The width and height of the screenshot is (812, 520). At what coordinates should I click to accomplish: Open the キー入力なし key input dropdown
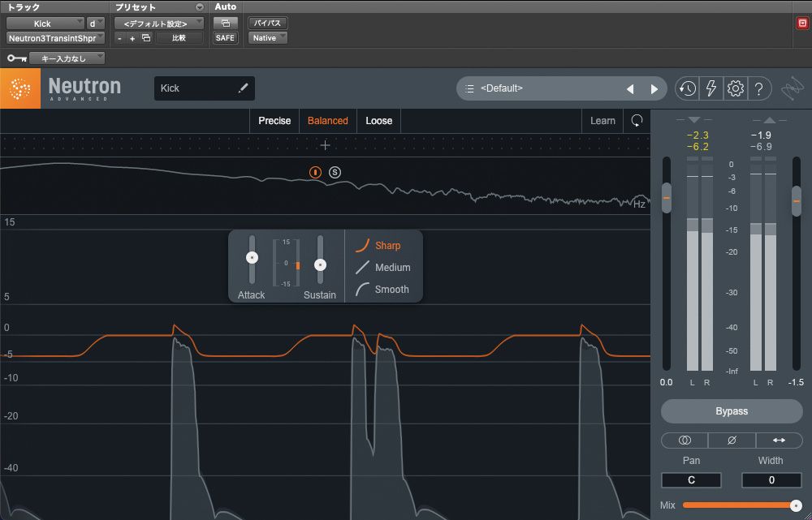pos(67,58)
